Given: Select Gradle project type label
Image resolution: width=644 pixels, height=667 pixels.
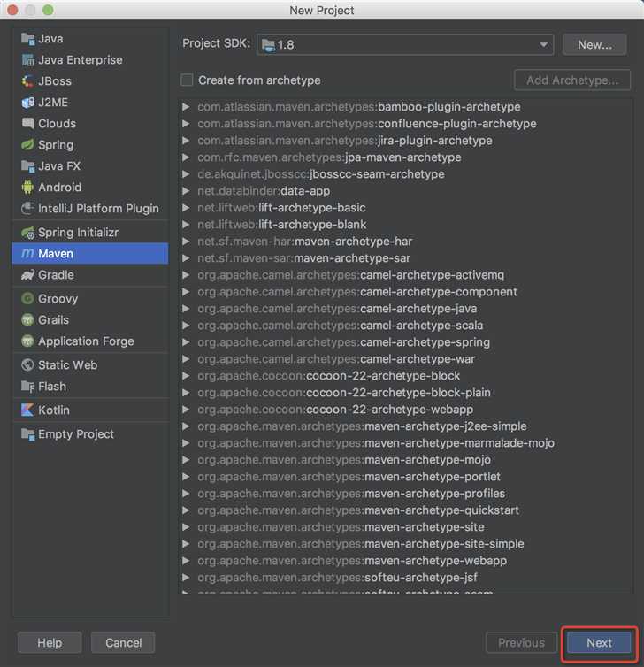Looking at the screenshot, I should [x=56, y=275].
